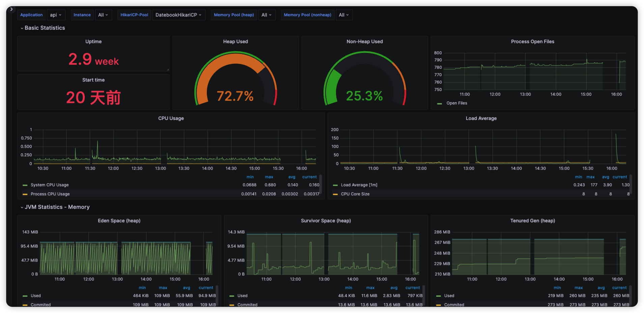Image resolution: width=644 pixels, height=313 pixels.
Task: Sort CPU Usage legend by current column
Action: 309,177
